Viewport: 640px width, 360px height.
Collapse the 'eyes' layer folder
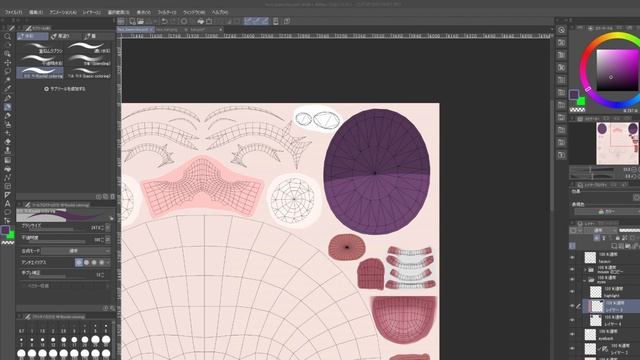tap(585, 280)
